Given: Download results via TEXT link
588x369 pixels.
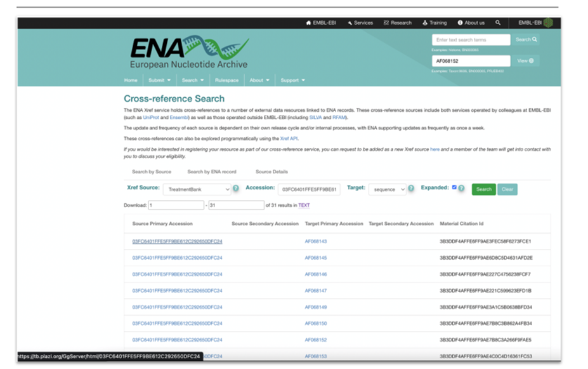Looking at the screenshot, I should (304, 205).
